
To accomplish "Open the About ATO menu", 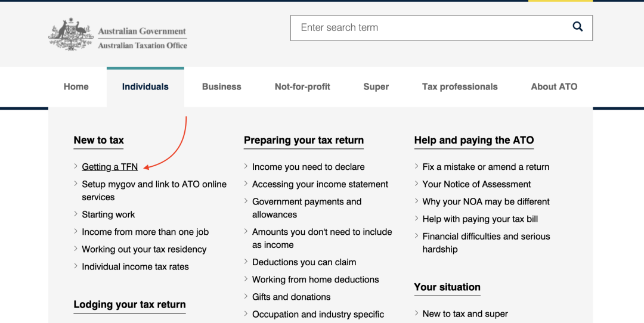I will coord(554,86).
